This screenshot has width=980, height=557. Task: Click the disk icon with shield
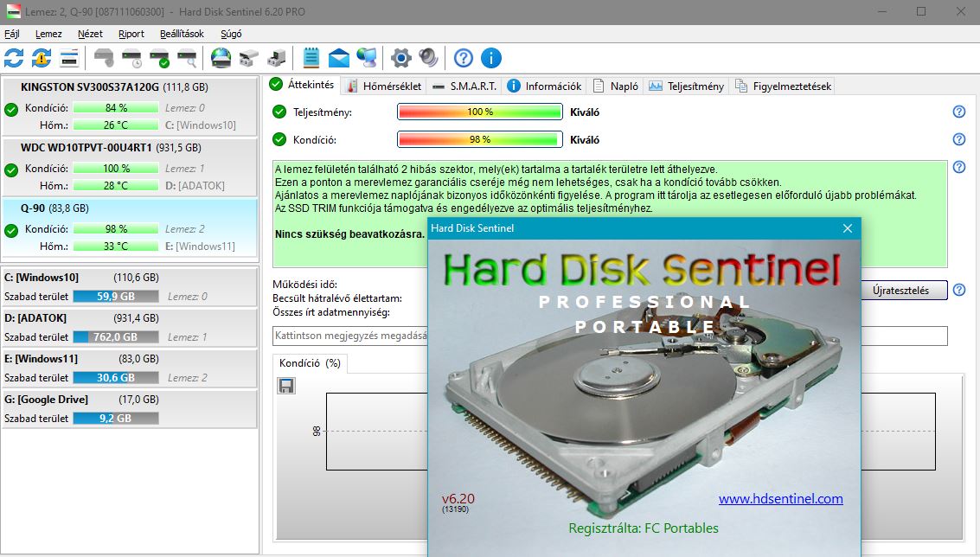(104, 58)
